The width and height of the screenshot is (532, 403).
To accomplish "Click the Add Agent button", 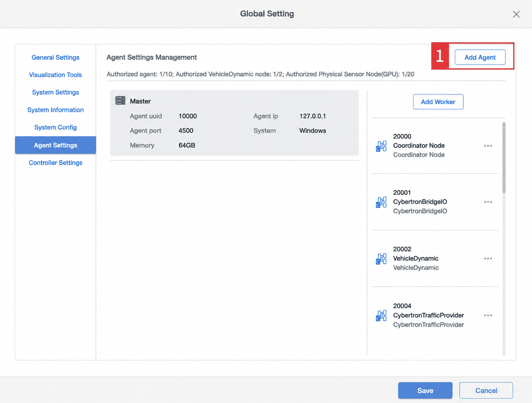I will point(480,57).
